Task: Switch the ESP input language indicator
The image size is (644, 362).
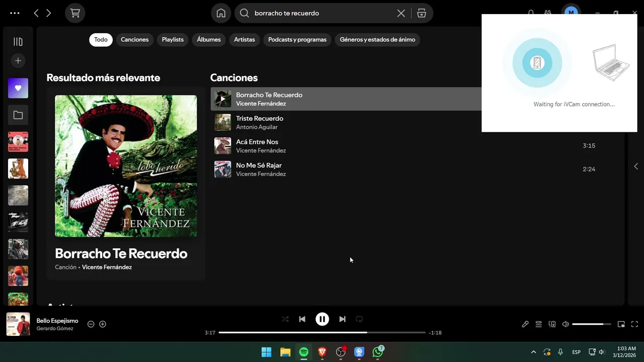Action: tap(577, 352)
